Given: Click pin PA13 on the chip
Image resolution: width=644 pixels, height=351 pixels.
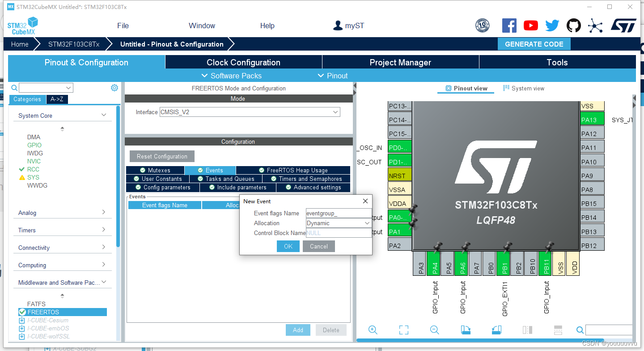Looking at the screenshot, I should 592,120.
